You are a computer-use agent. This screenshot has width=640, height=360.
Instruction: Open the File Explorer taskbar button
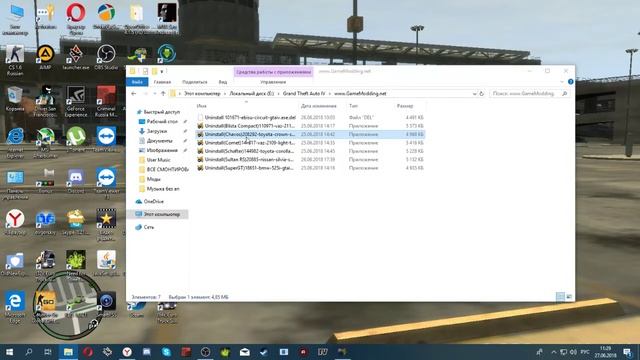coord(68,352)
